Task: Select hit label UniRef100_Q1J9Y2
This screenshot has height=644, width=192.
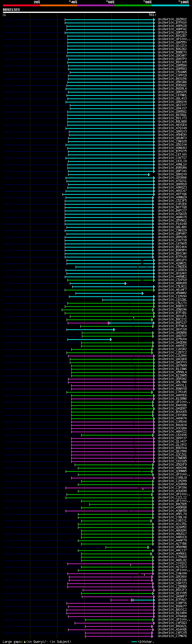Action: point(172,445)
